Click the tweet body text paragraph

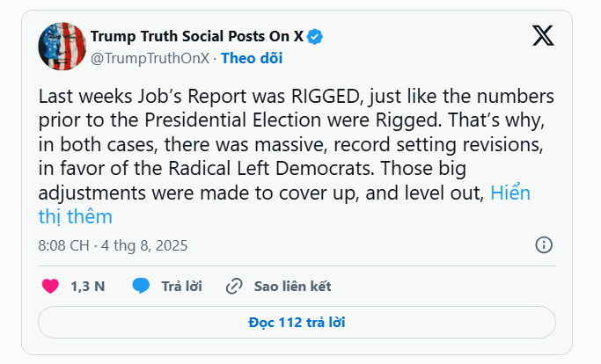click(264, 145)
